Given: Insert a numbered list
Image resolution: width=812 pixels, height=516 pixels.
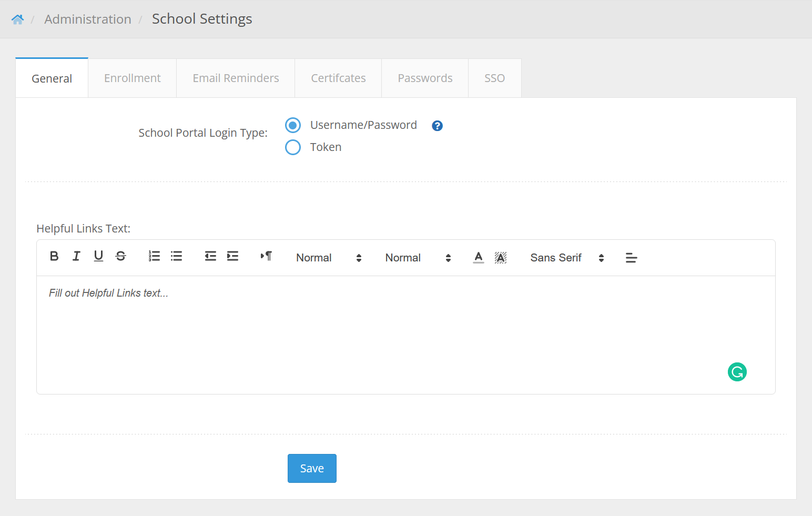Looking at the screenshot, I should click(x=154, y=256).
